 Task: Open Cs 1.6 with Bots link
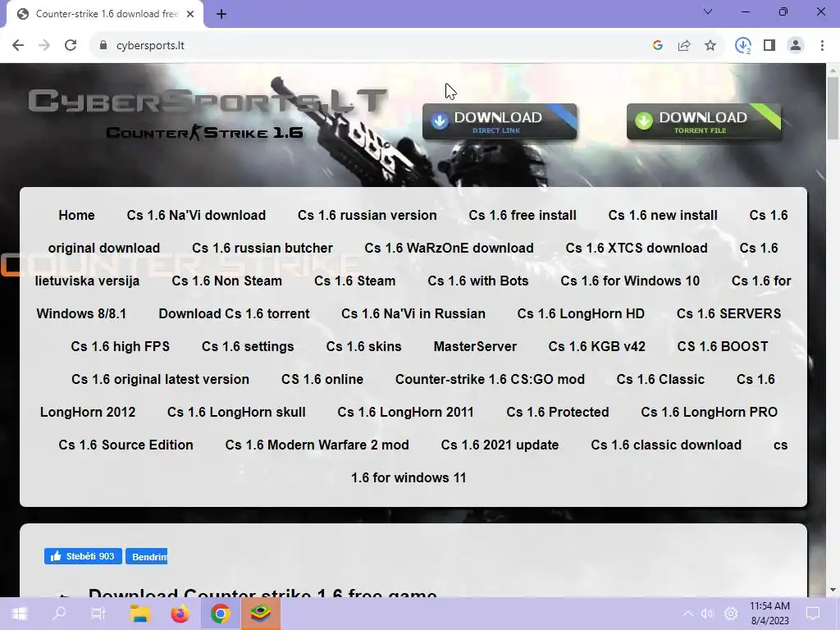click(x=478, y=281)
